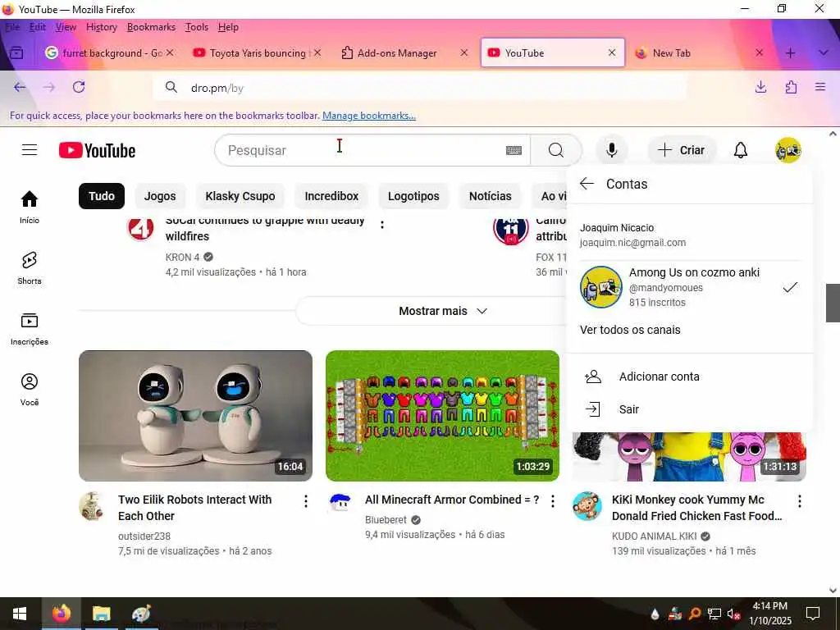This screenshot has height=630, width=840.
Task: Select the Notícias filter chip
Action: click(x=491, y=196)
